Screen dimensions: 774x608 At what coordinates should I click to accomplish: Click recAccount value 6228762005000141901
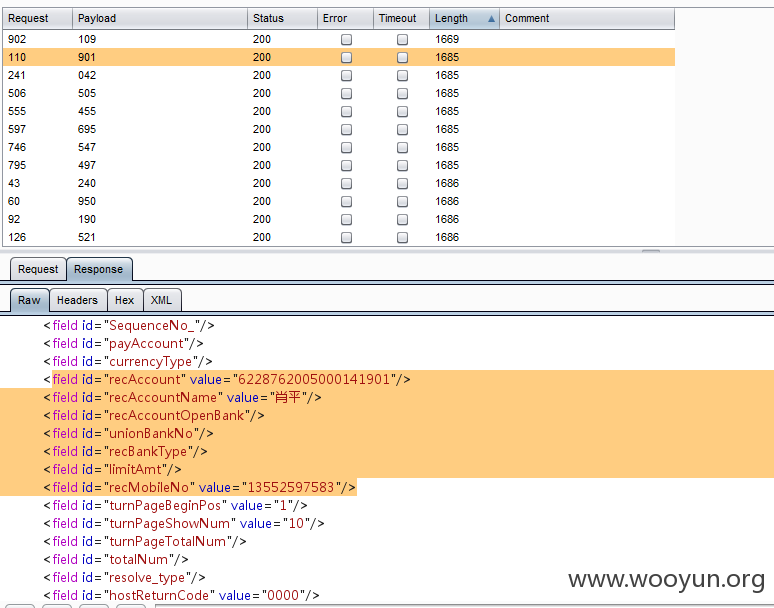point(314,380)
